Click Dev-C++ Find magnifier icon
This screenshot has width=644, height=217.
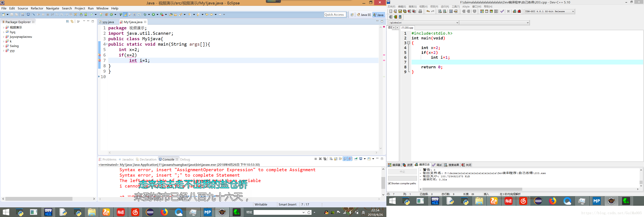[x=440, y=11]
